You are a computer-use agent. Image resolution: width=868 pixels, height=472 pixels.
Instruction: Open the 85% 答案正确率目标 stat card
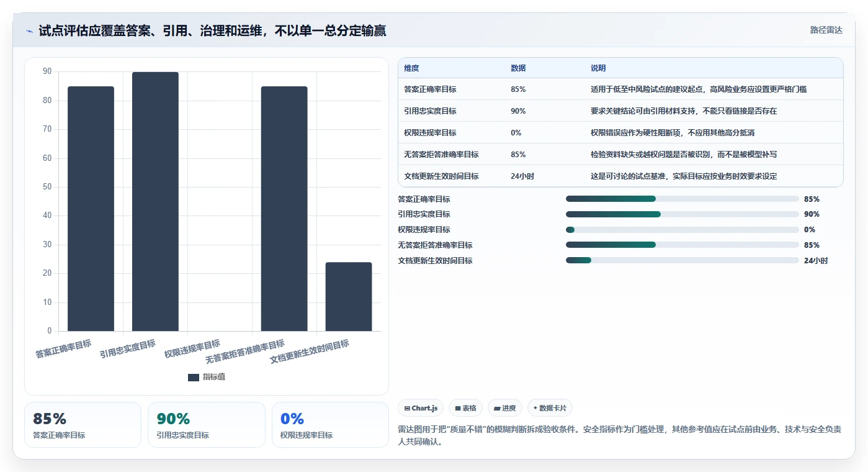pos(83,425)
